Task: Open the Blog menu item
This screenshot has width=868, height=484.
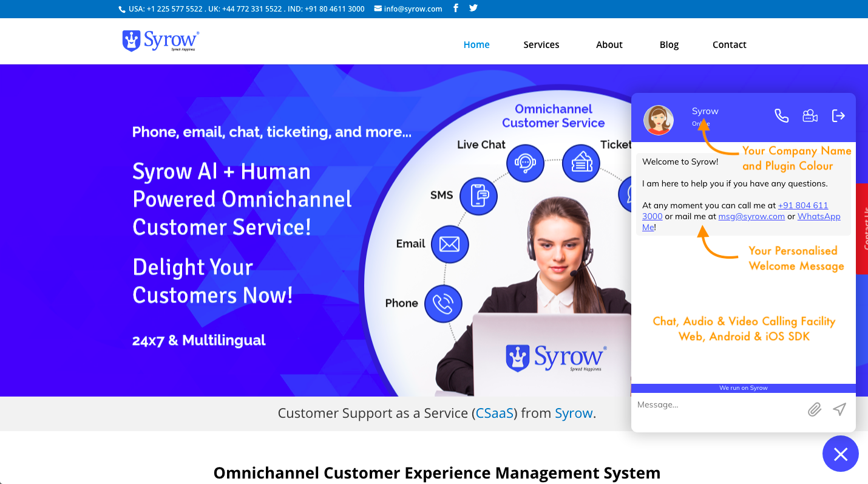Action: point(669,44)
